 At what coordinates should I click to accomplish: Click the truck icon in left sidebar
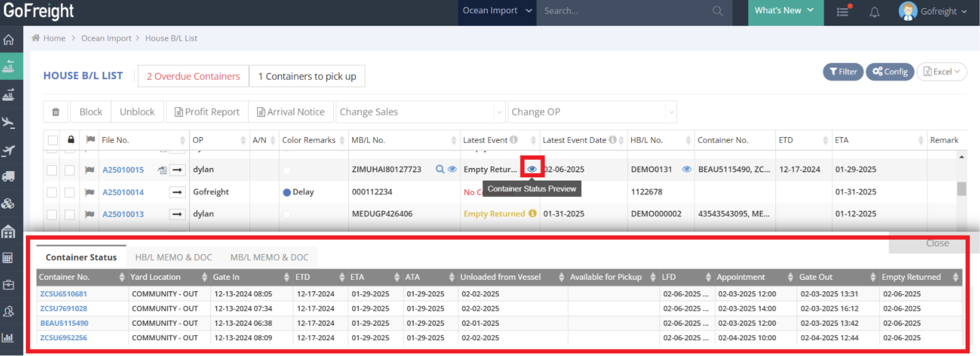[9, 177]
